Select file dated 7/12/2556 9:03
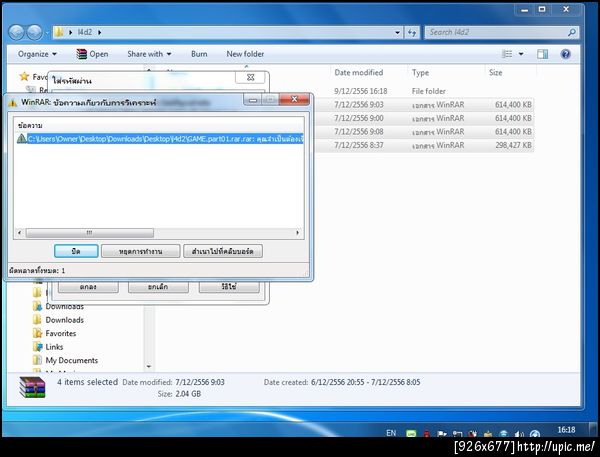This screenshot has width=600, height=457. click(423, 104)
